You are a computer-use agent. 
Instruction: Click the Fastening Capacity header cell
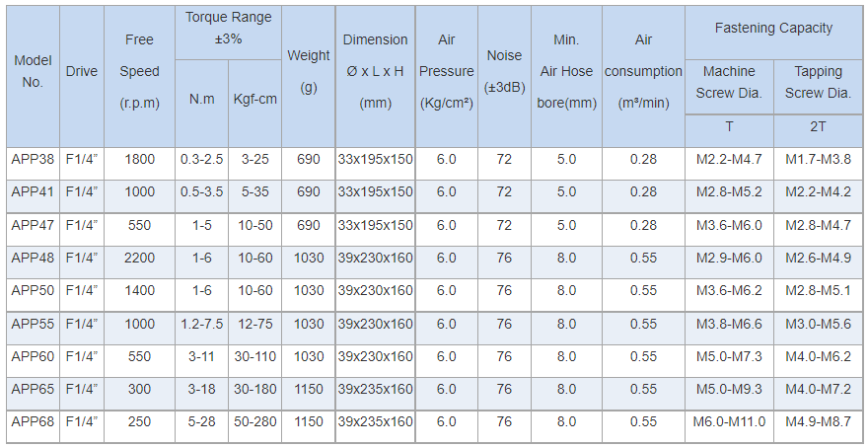[773, 29]
